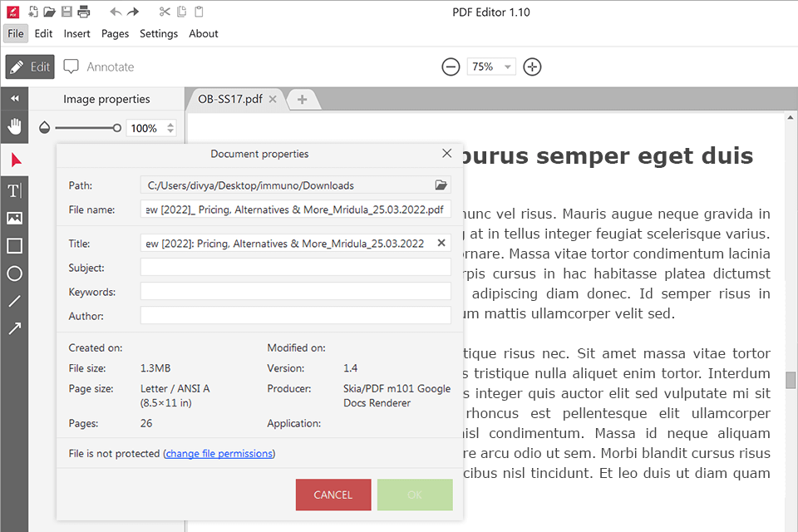Open a file with the folder icon
The image size is (798, 532).
pyautogui.click(x=49, y=11)
